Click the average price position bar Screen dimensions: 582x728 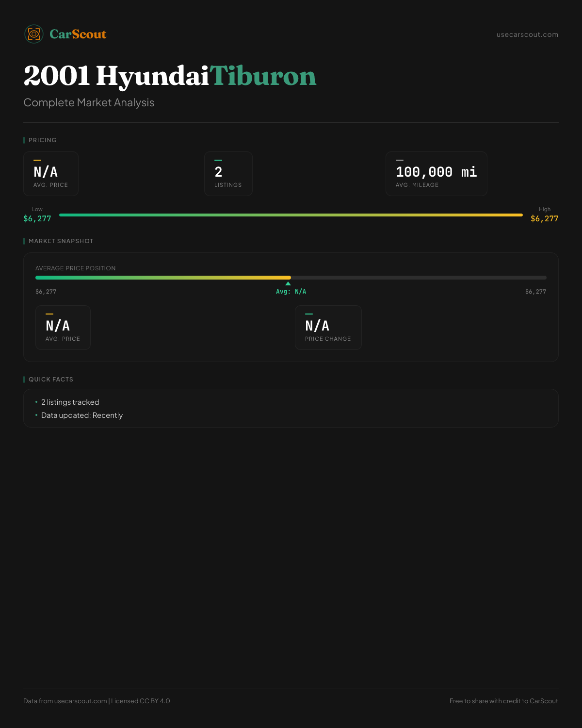click(x=291, y=278)
